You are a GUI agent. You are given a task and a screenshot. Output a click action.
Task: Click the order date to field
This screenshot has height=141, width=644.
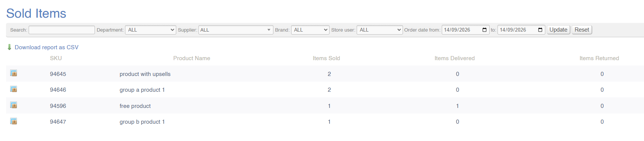(x=521, y=30)
